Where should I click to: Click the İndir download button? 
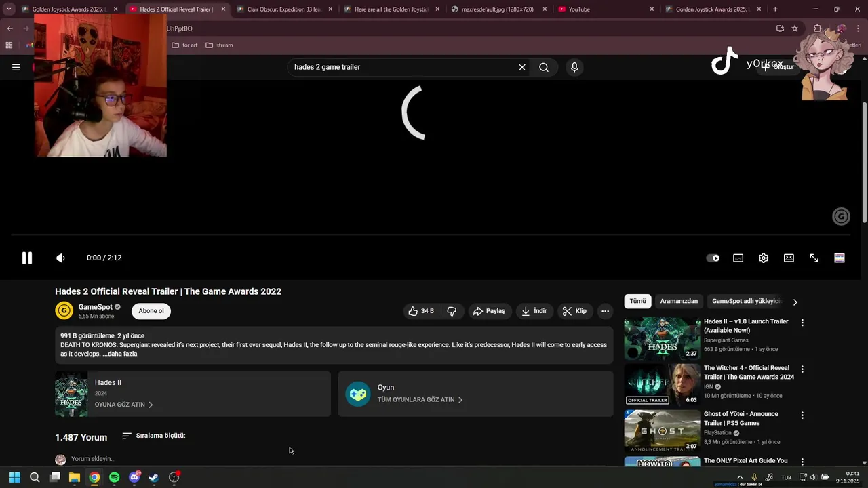click(534, 311)
